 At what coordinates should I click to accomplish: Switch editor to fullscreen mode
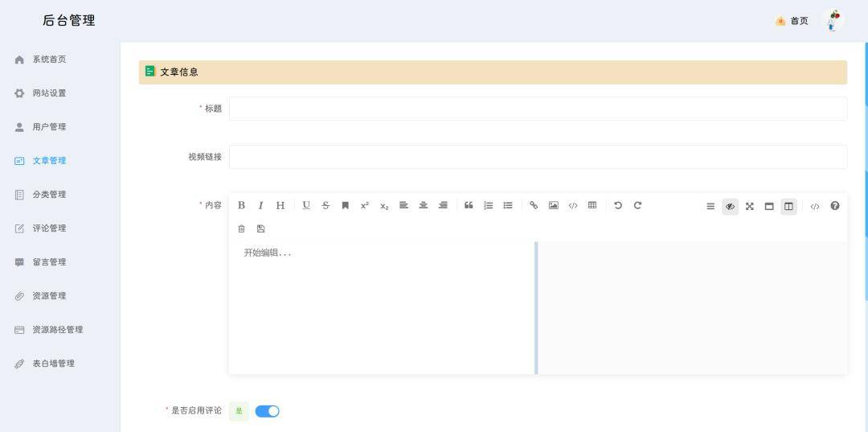tap(750, 207)
